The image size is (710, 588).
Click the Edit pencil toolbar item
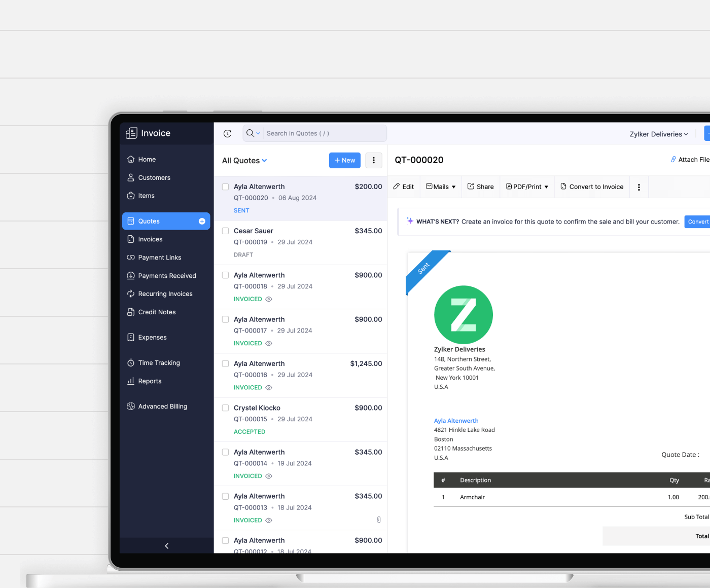[404, 187]
